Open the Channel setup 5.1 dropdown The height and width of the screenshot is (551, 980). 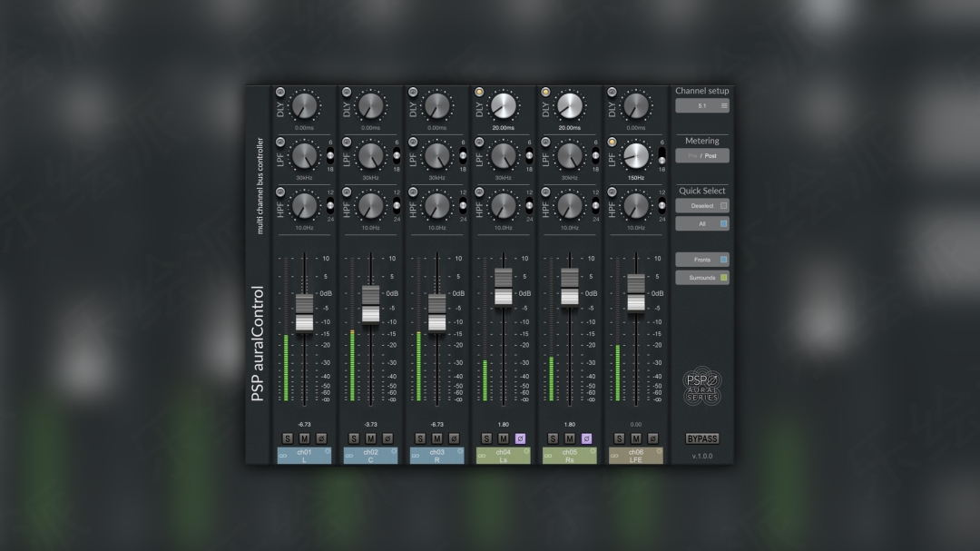coord(701,105)
